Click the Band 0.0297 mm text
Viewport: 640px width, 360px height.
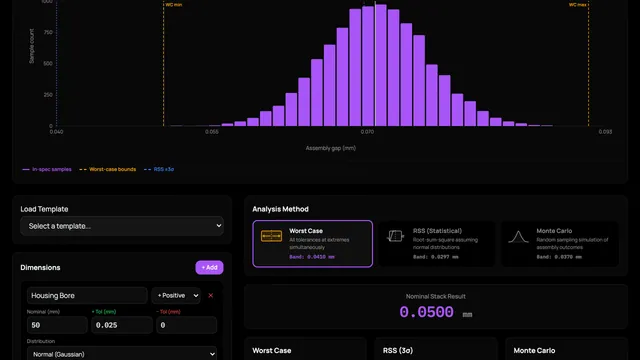click(x=436, y=257)
